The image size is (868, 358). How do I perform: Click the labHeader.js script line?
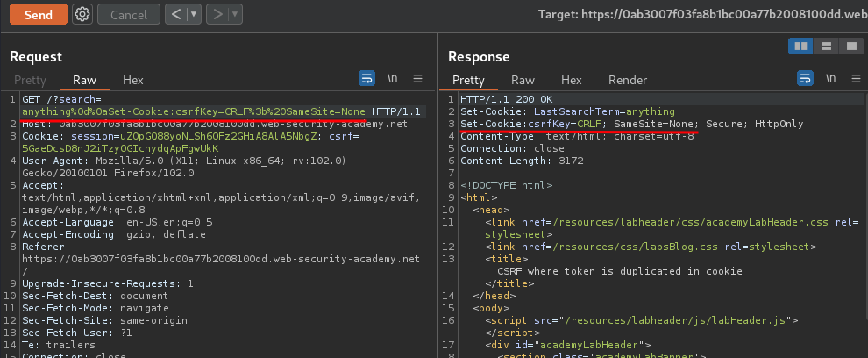pos(642,320)
